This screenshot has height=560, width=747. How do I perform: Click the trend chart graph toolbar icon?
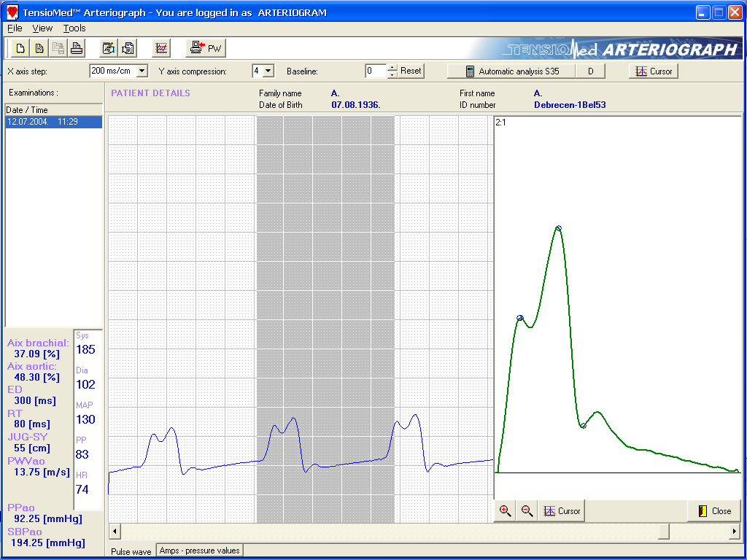tap(161, 48)
